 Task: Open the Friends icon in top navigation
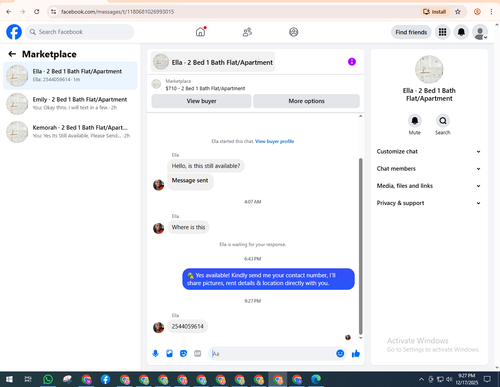click(247, 32)
